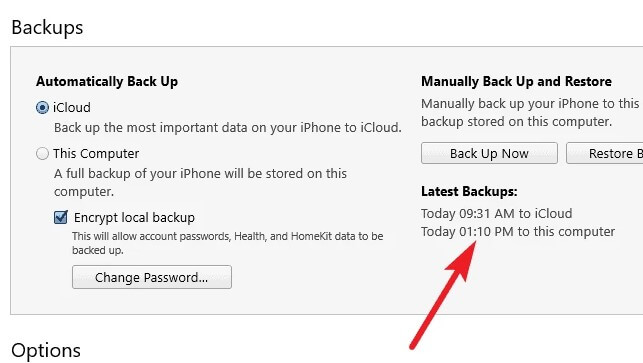Click the 'Manually back up your iPhone' description
Viewport: 643px width, 363px height.
pyautogui.click(x=532, y=112)
